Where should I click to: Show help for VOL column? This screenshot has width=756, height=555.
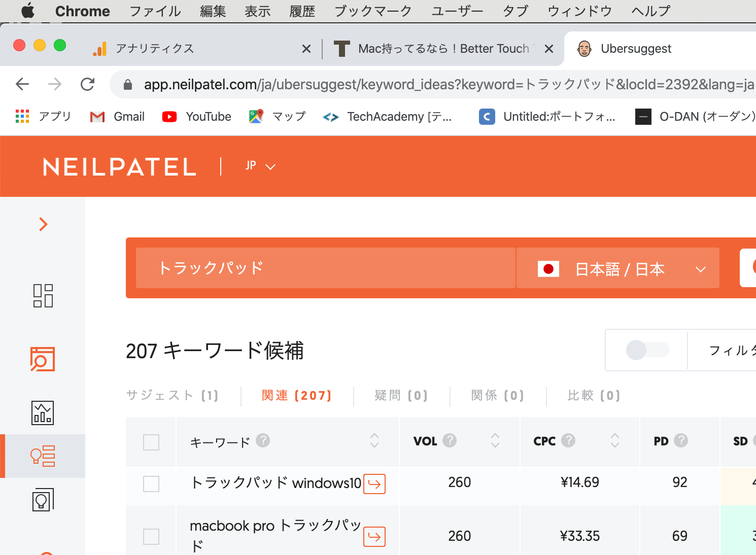coord(450,440)
